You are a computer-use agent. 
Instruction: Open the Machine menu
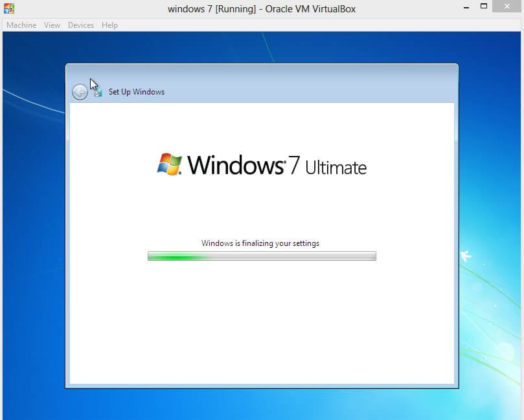(21, 25)
